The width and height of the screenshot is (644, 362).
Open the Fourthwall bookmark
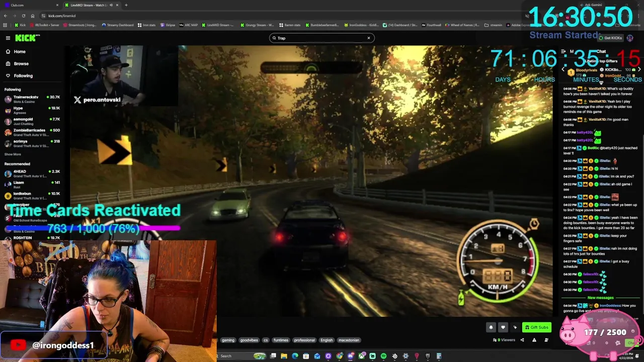pos(431,25)
